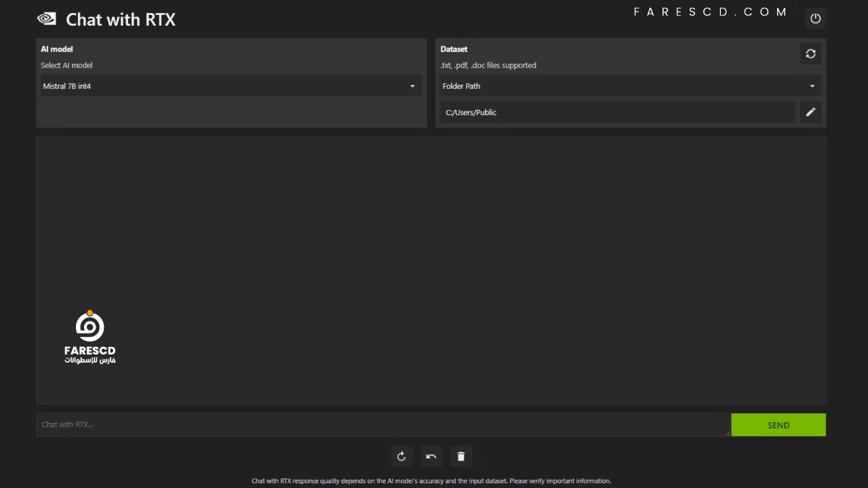Click the "AI model" panel heading
This screenshot has height=488, width=868.
point(56,49)
